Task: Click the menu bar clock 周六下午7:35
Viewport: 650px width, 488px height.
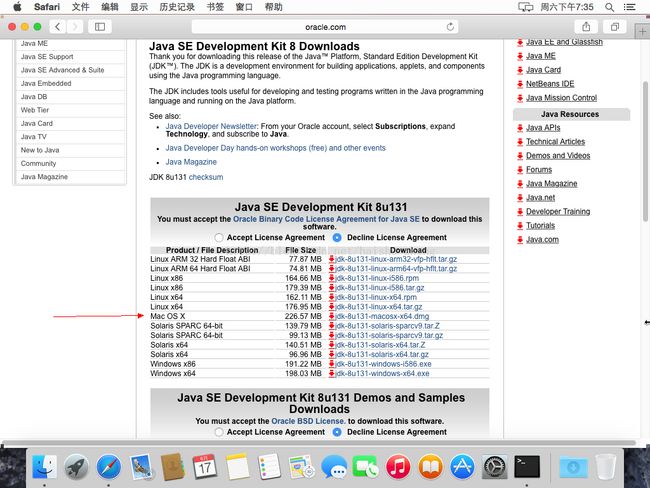Action: coord(567,7)
